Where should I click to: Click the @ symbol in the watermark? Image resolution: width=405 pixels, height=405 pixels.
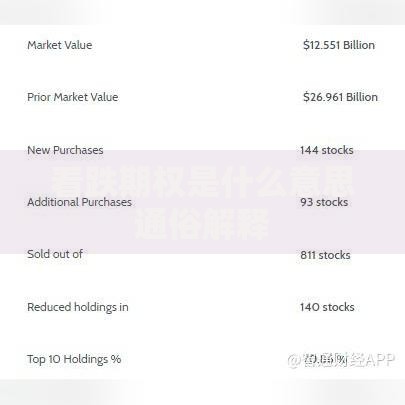pyautogui.click(x=294, y=361)
